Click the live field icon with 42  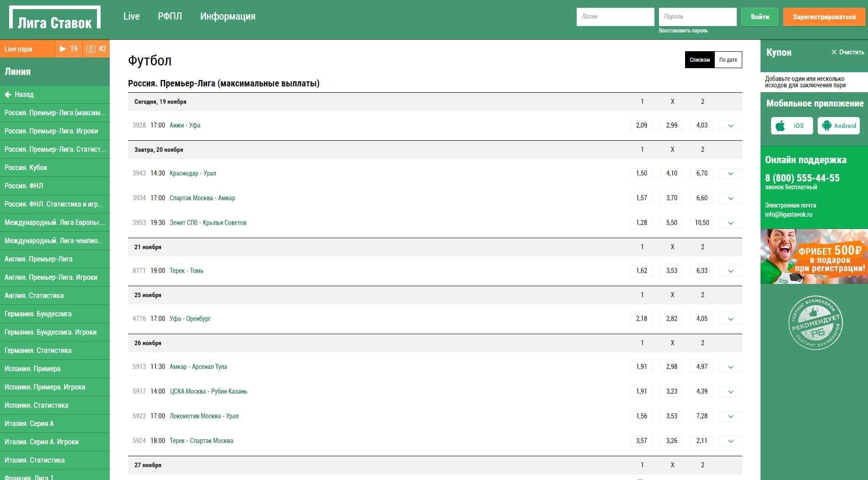[96, 49]
